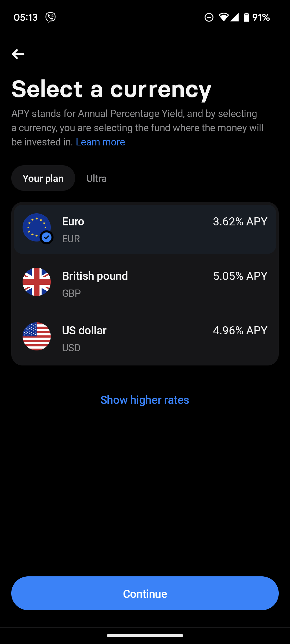Expand list with Show higher rates
Viewport: 290px width, 644px height.
click(x=145, y=400)
